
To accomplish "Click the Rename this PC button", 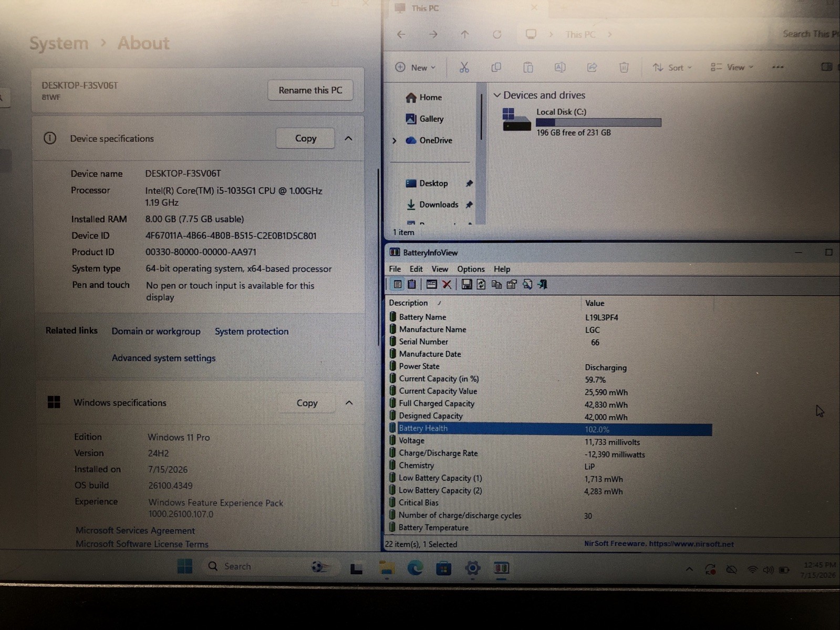I will pos(310,90).
